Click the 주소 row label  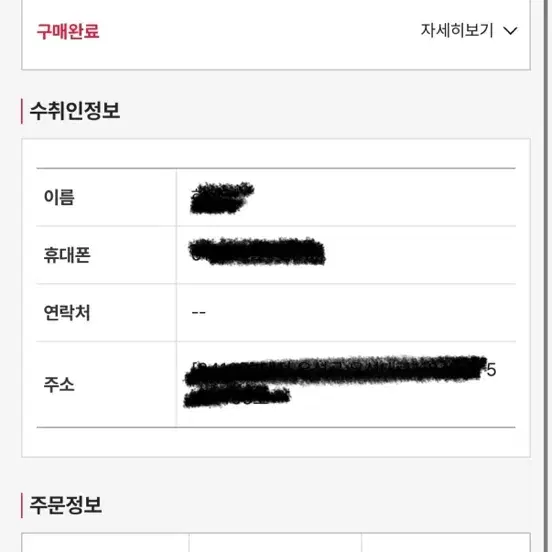pyautogui.click(x=59, y=384)
